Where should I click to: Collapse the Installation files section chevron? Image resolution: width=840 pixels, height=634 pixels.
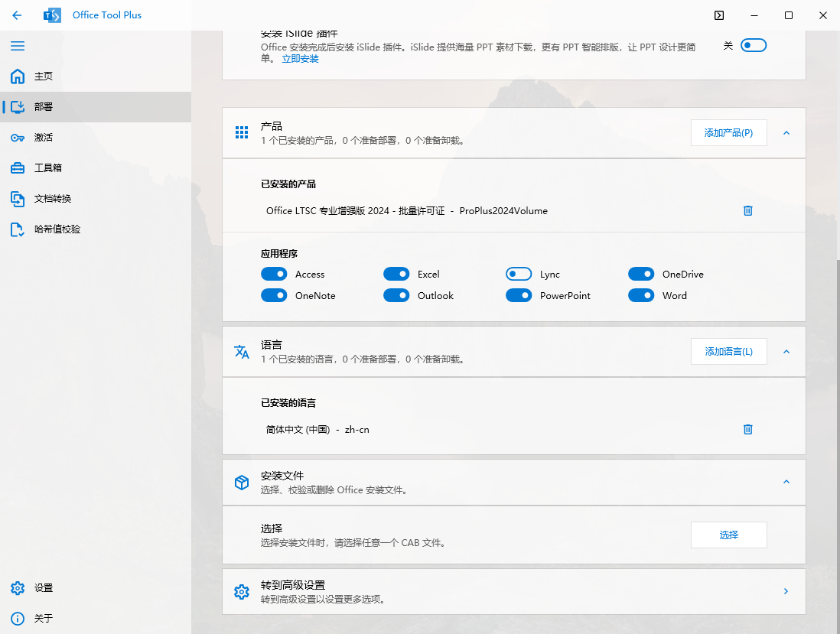tap(786, 482)
